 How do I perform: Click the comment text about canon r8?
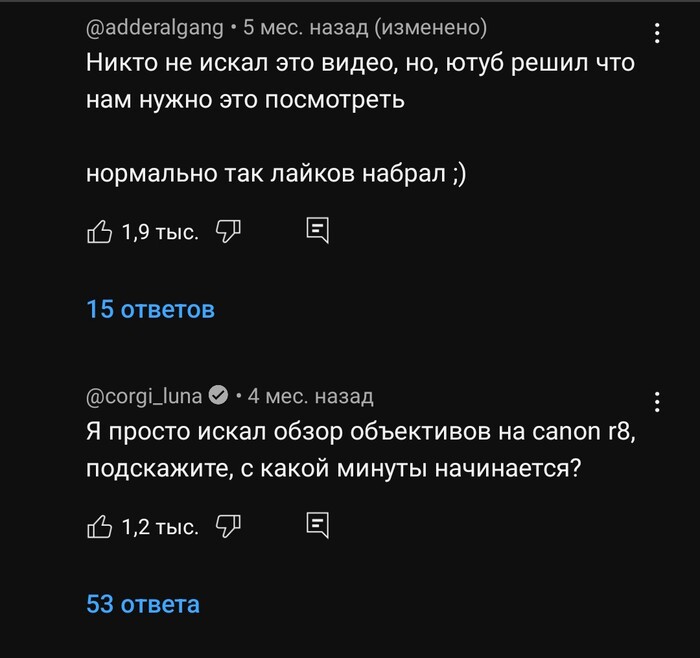coord(360,450)
